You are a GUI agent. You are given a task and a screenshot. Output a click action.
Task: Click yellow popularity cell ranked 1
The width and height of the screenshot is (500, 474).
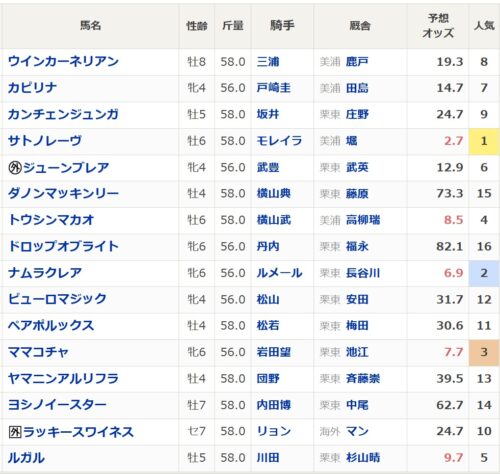(x=484, y=141)
